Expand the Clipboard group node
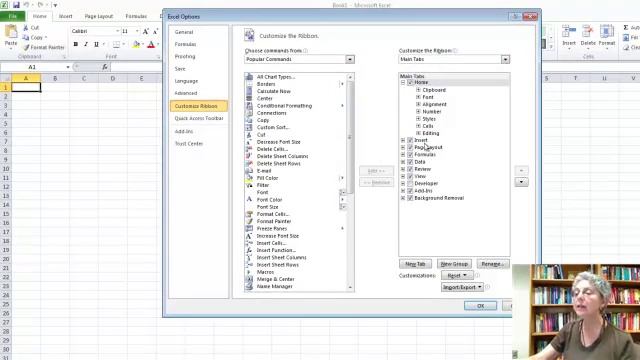 418,90
